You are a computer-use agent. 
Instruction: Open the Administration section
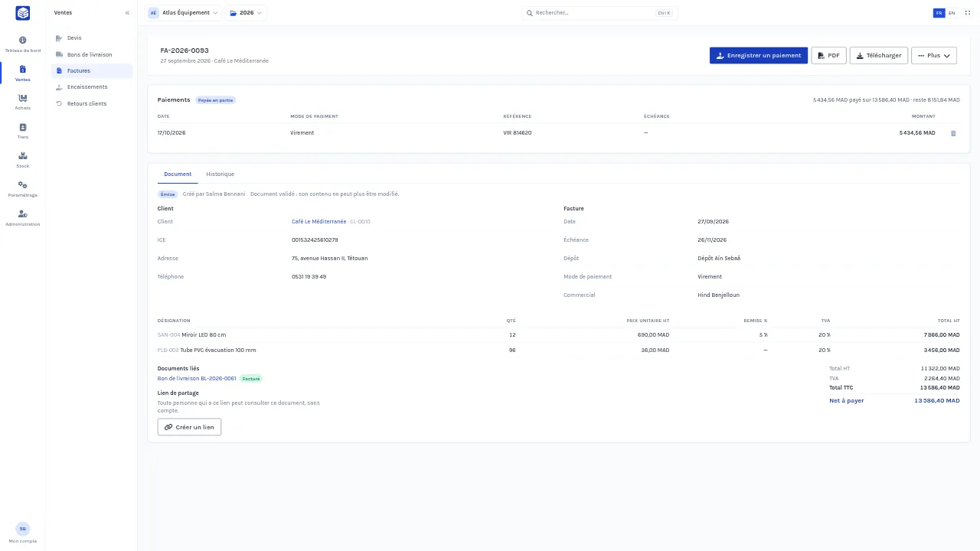click(22, 218)
